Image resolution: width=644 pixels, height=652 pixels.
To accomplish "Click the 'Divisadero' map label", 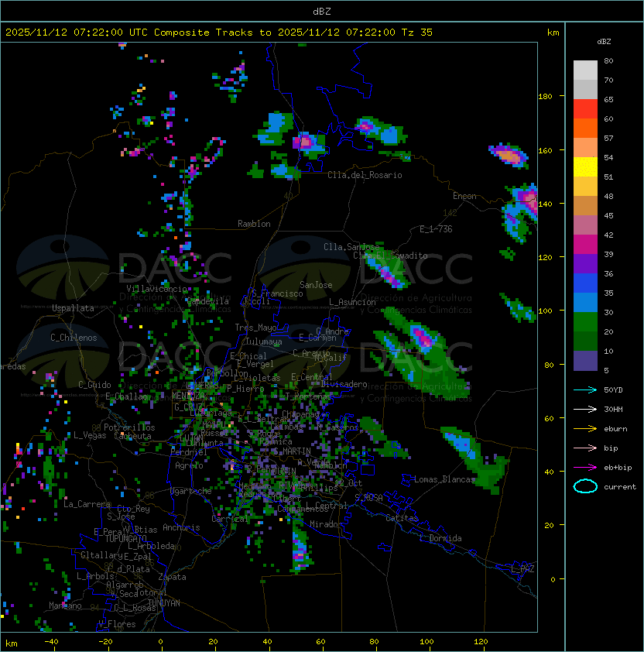I will [x=344, y=384].
